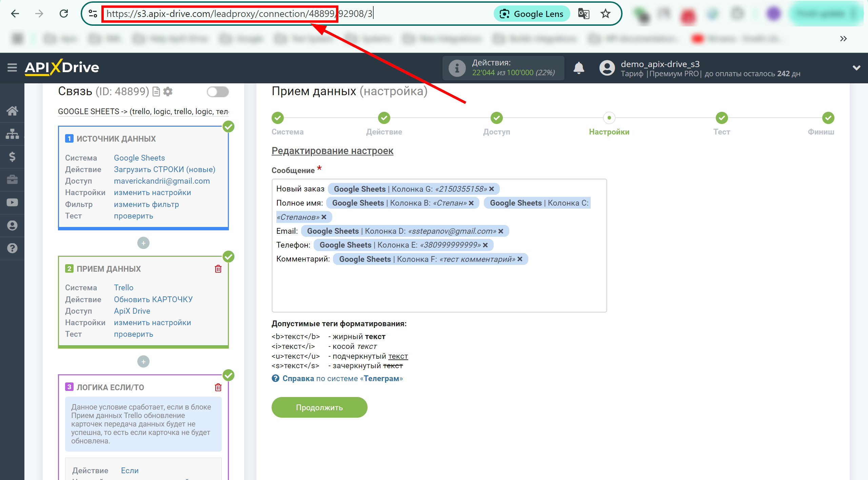Click Загрузить СТРОКИ (новые) action link
This screenshot has height=480, width=868.
164,169
